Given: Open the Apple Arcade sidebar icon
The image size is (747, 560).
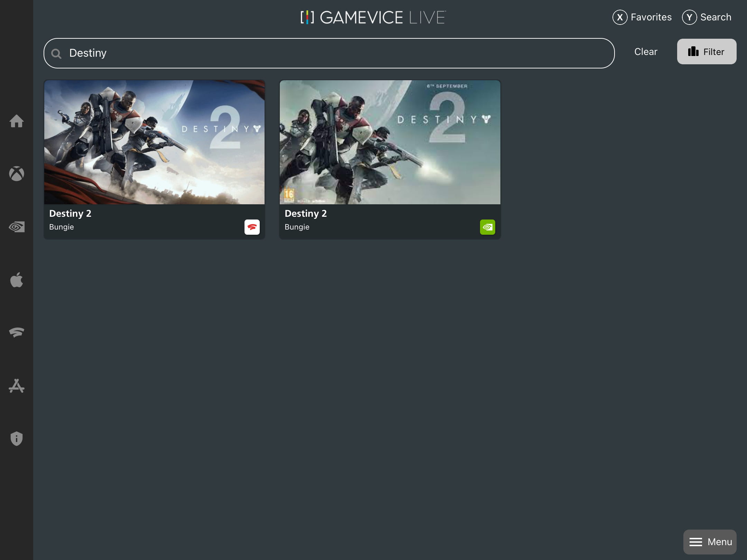Looking at the screenshot, I should (x=16, y=280).
